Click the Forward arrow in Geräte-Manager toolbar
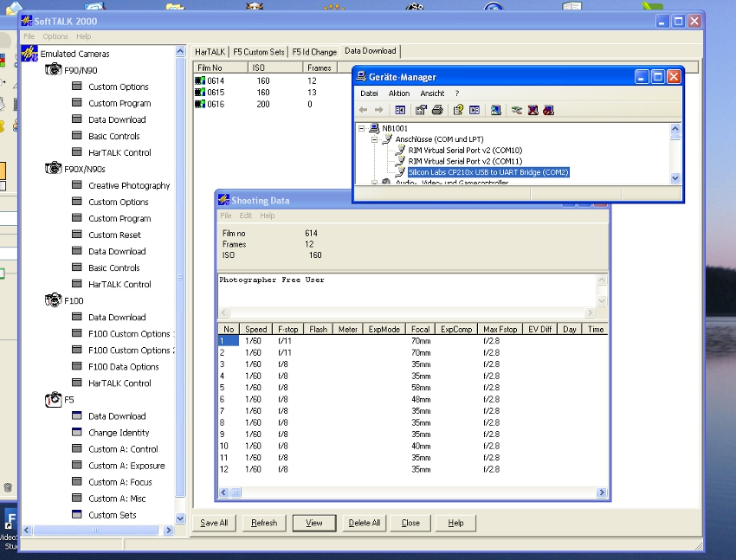The width and height of the screenshot is (736, 560). coord(378,110)
